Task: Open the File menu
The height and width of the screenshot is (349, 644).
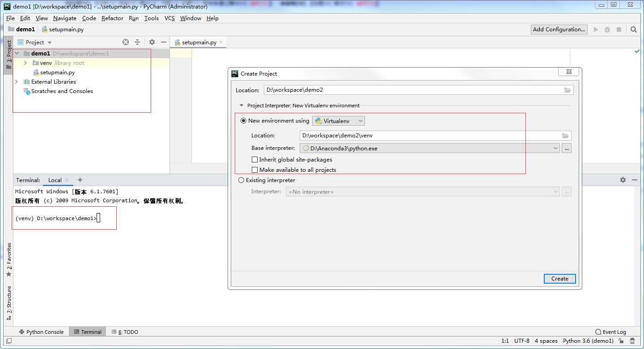Action: tap(10, 18)
